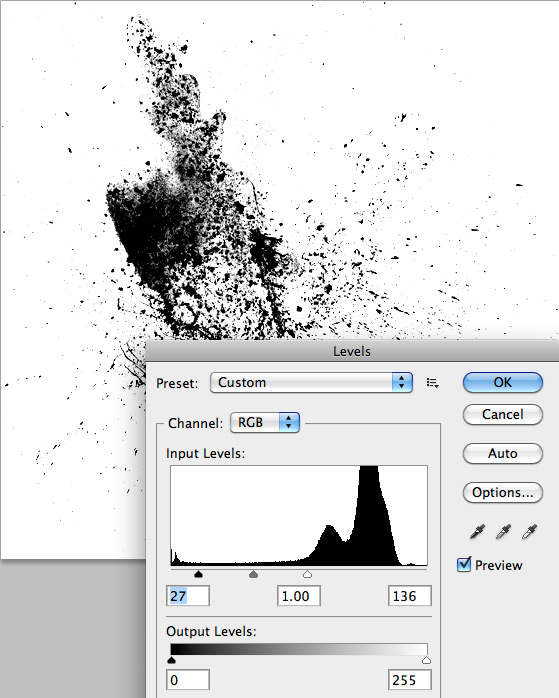The image size is (559, 698).
Task: Open the Options... dialog
Action: [x=503, y=493]
